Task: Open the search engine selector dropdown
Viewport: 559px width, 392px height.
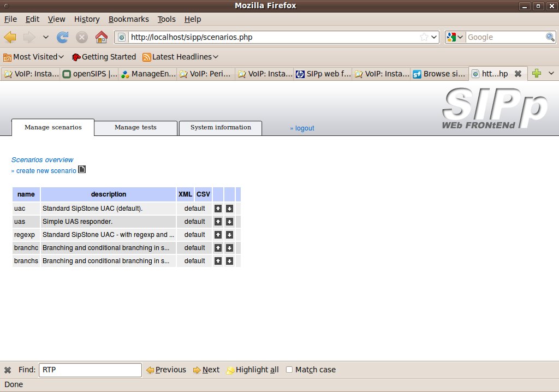Action: (455, 37)
